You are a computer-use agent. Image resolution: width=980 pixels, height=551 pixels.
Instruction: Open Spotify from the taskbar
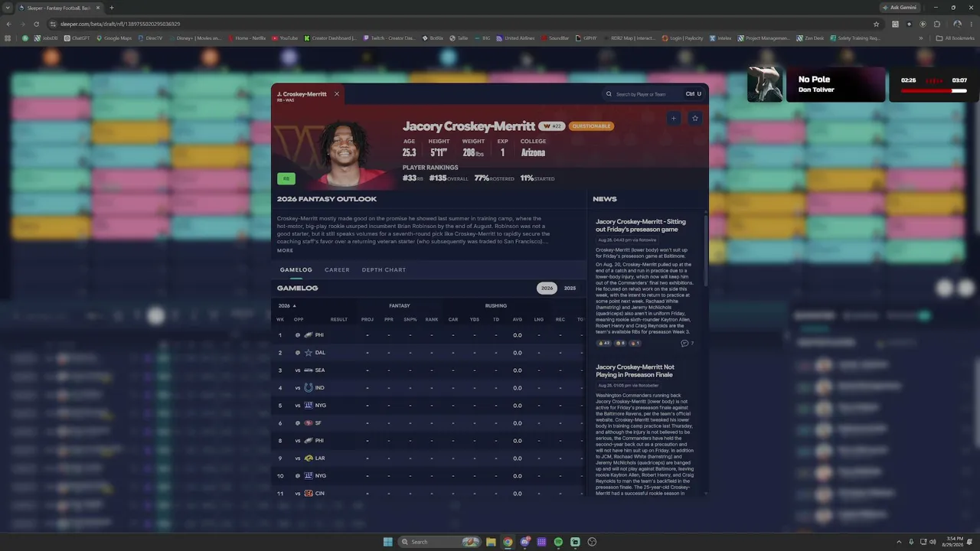pyautogui.click(x=558, y=542)
